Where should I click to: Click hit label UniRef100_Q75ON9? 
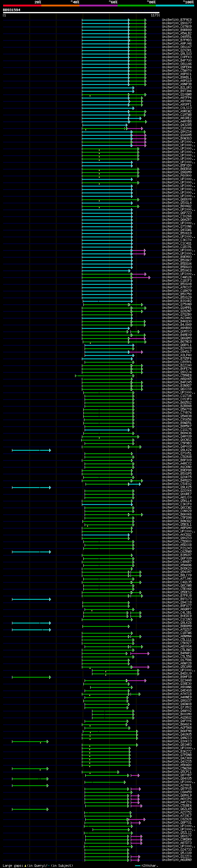[177, 304]
